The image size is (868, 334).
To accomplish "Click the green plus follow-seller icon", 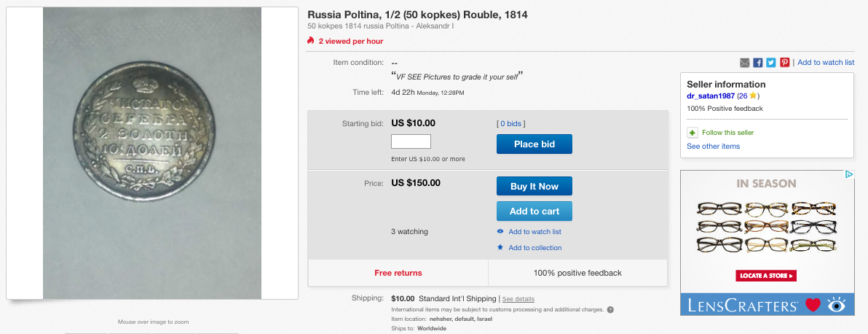I will pos(693,133).
